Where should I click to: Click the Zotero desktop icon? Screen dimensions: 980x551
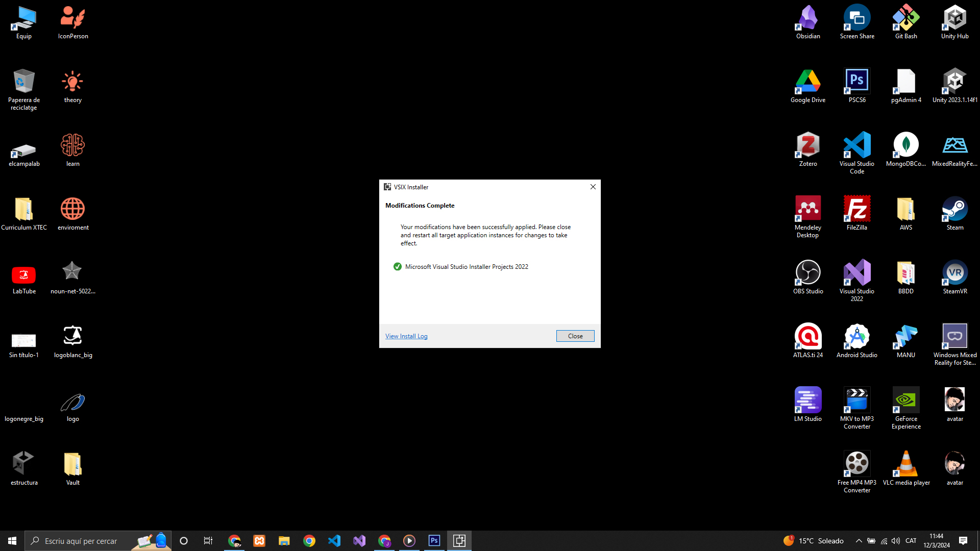point(808,149)
